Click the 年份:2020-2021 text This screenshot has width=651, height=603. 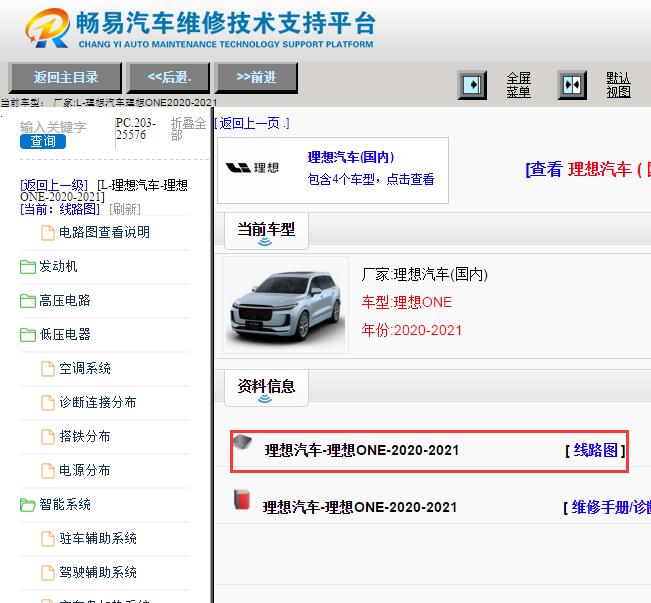(411, 331)
